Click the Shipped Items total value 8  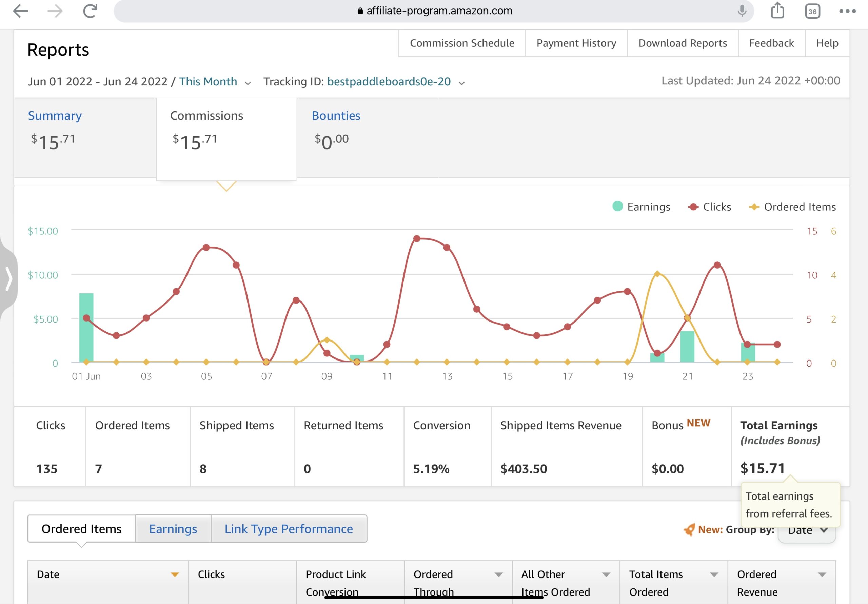[203, 469]
